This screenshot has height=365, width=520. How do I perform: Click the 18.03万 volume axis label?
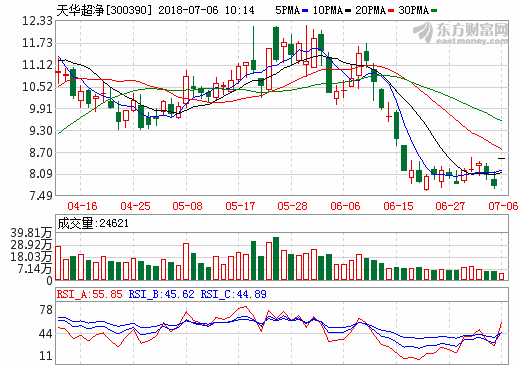pyautogui.click(x=31, y=257)
